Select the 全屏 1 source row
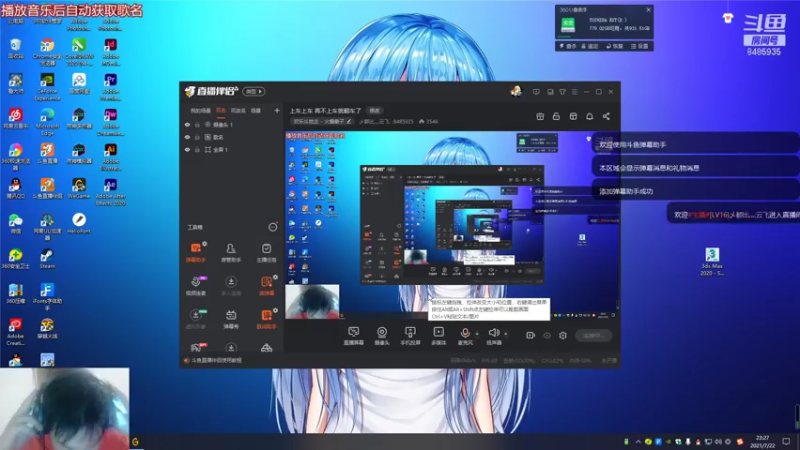Viewport: 800px width, 450px height. tap(232, 149)
